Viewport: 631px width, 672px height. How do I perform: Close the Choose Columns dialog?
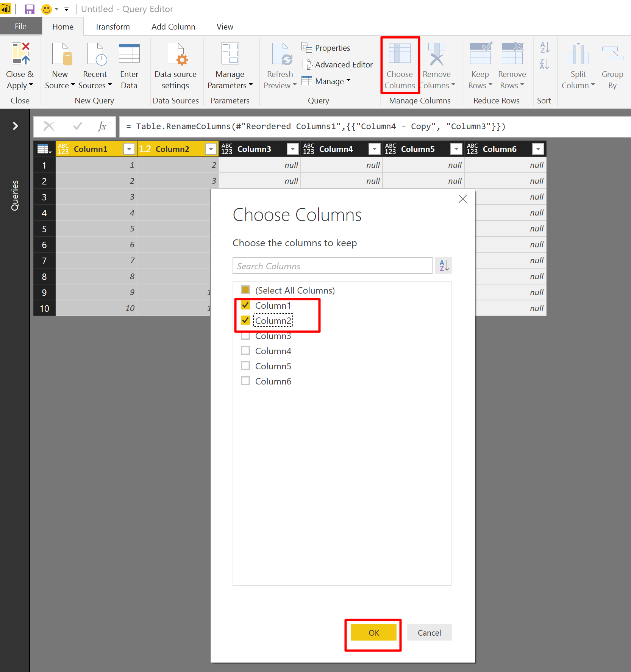tap(463, 199)
